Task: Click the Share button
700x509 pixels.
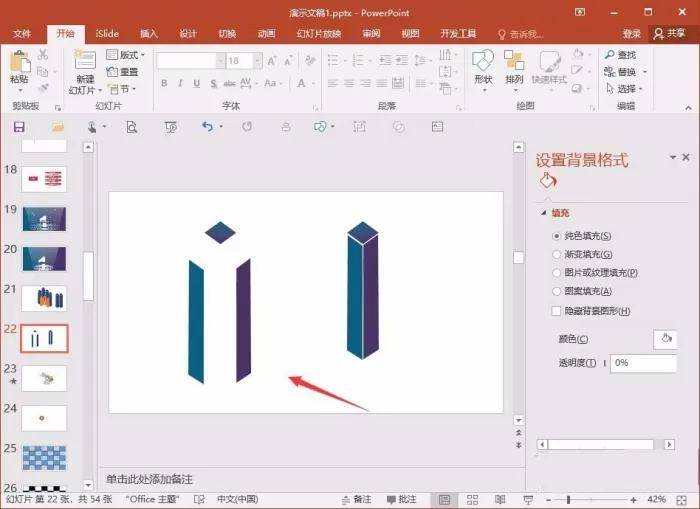Action: click(x=669, y=33)
